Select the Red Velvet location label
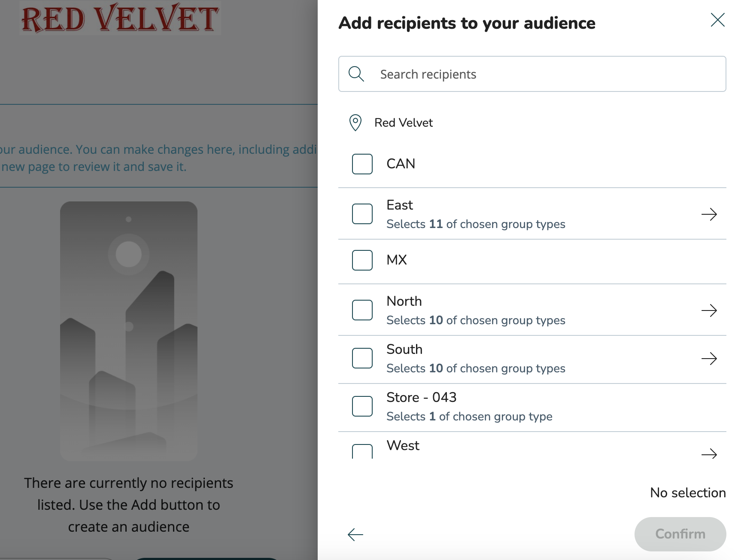This screenshot has width=741, height=560. pyautogui.click(x=403, y=123)
